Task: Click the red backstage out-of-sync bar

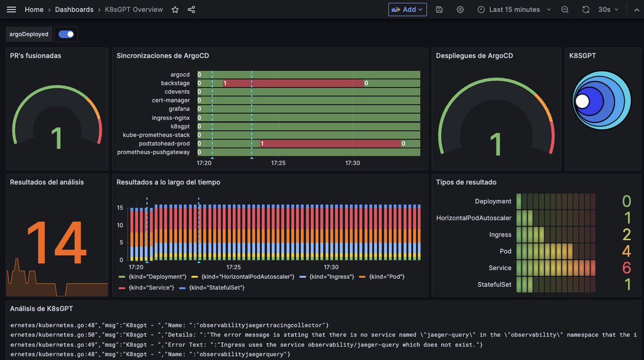Action: 293,83
